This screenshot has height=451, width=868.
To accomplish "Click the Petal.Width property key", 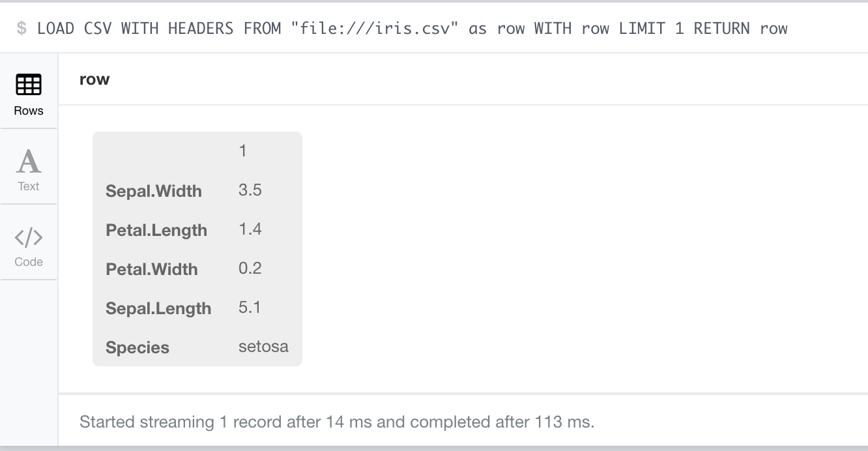I will [x=152, y=269].
